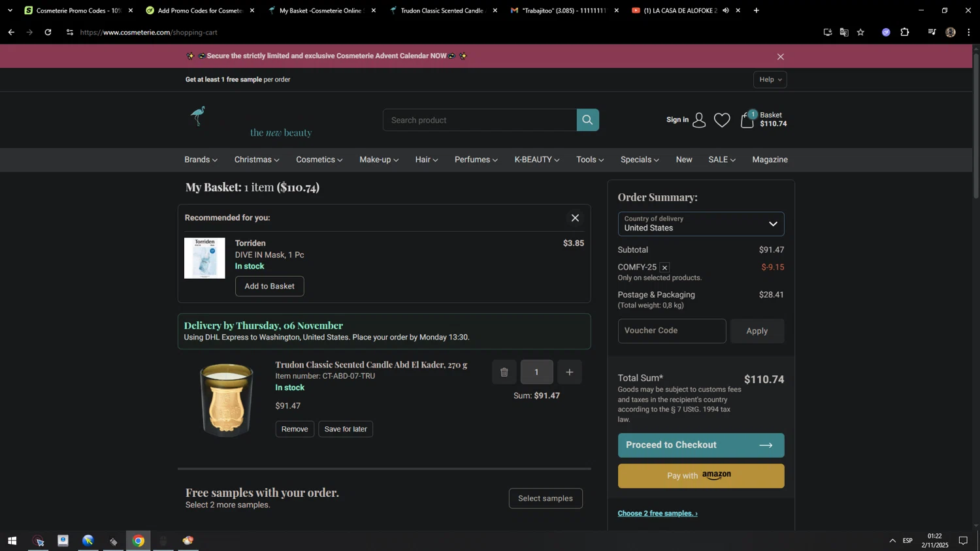Viewport: 980px width, 551px height.
Task: Open the Trudon candle product title link
Action: pyautogui.click(x=371, y=365)
